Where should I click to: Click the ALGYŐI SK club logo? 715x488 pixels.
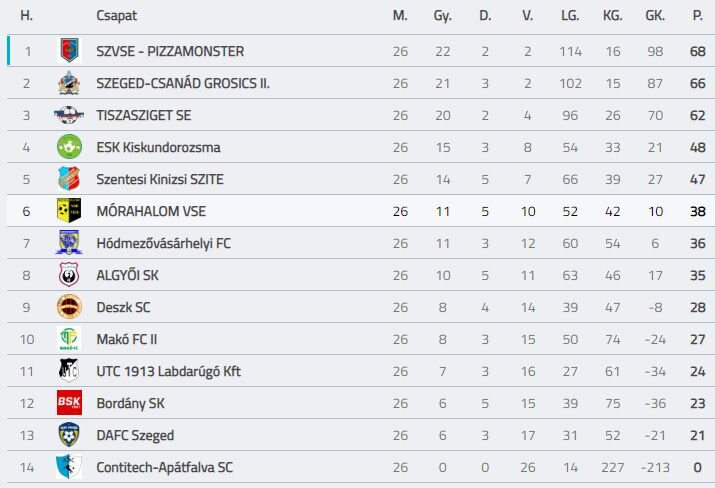tap(69, 275)
